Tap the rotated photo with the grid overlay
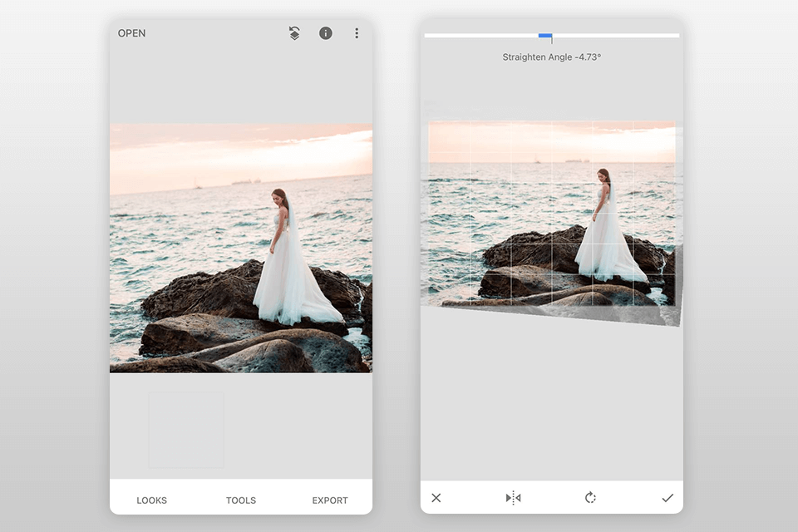 tap(552, 214)
